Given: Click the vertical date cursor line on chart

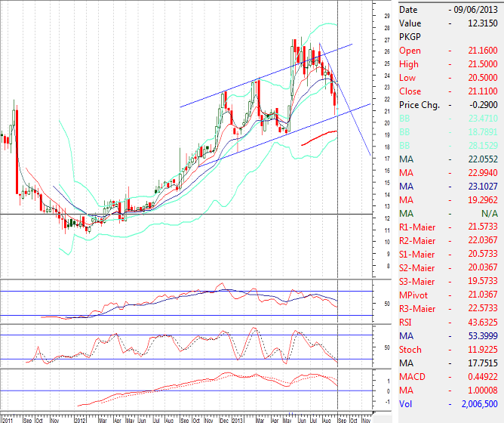Looking at the screenshot, I should point(337,227).
